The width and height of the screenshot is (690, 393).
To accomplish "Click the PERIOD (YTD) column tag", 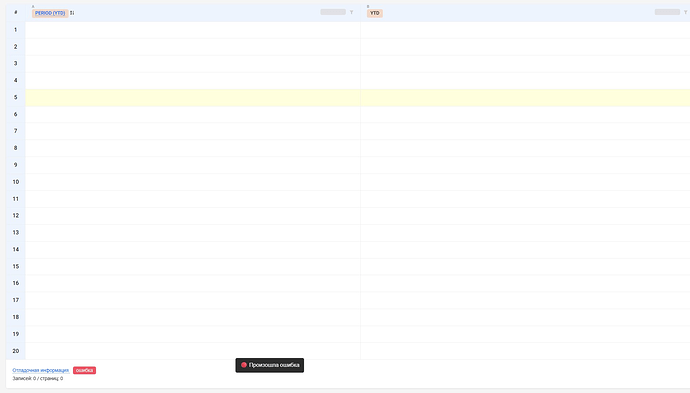I will pos(50,13).
